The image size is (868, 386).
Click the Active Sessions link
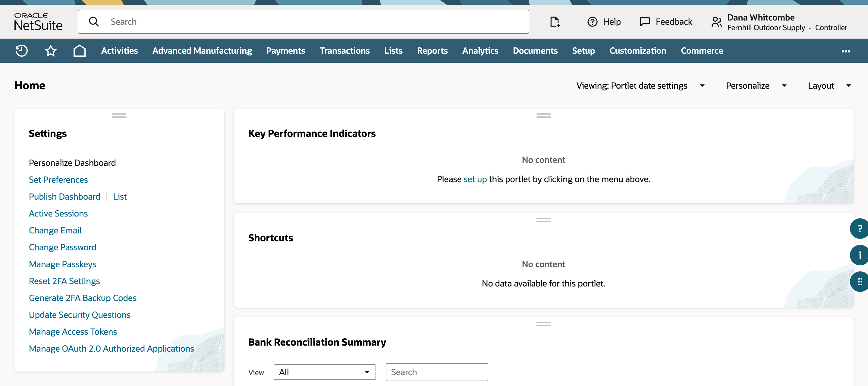58,214
